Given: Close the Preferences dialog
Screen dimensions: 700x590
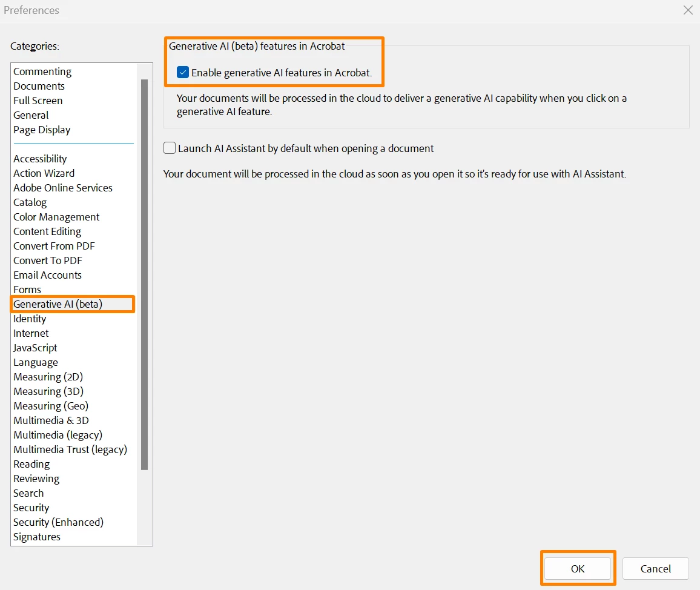Looking at the screenshot, I should [x=688, y=10].
